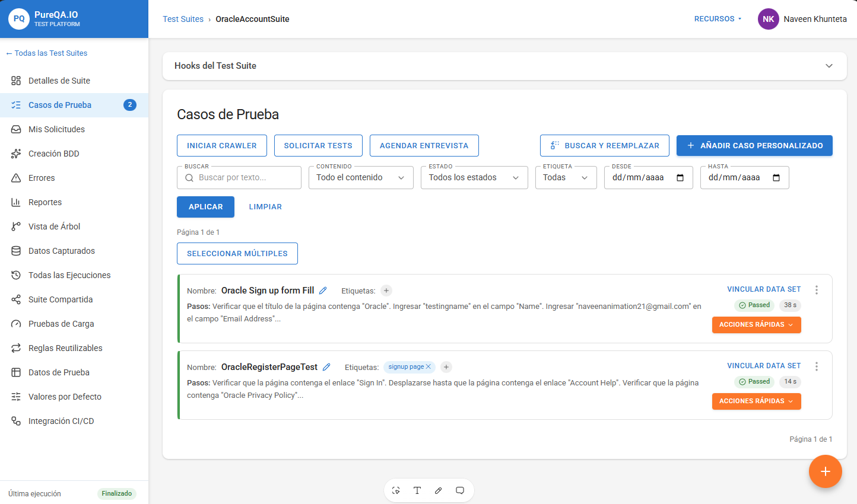Viewport: 857px width, 504px height.
Task: Open more options for Oracle Sign up form Fill
Action: (817, 290)
